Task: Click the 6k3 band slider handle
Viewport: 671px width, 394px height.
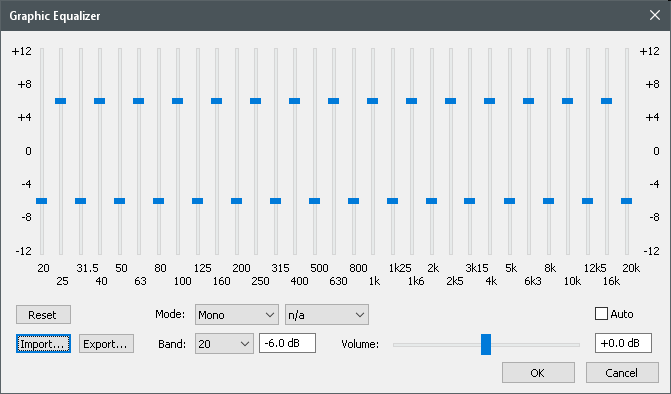Action: click(x=528, y=101)
